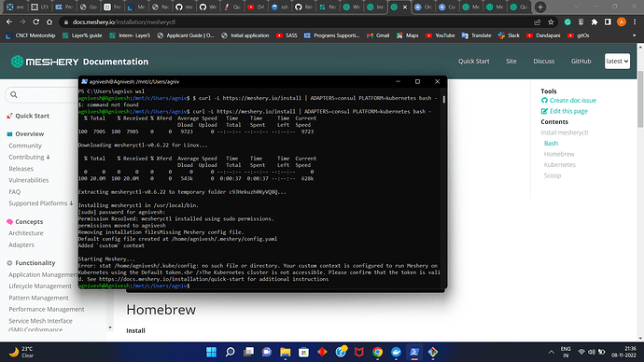Click the Create doc issue GitHub icon

point(545,101)
